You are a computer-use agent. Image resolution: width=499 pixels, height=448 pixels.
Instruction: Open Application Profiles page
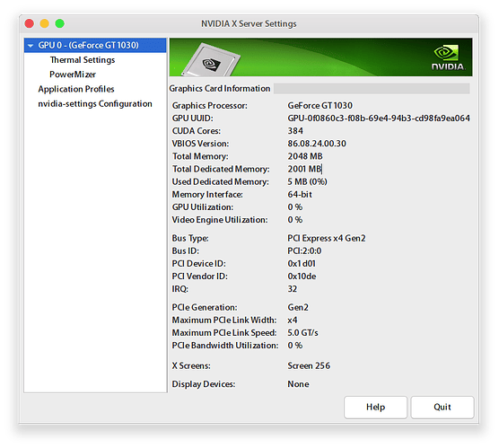coord(76,89)
